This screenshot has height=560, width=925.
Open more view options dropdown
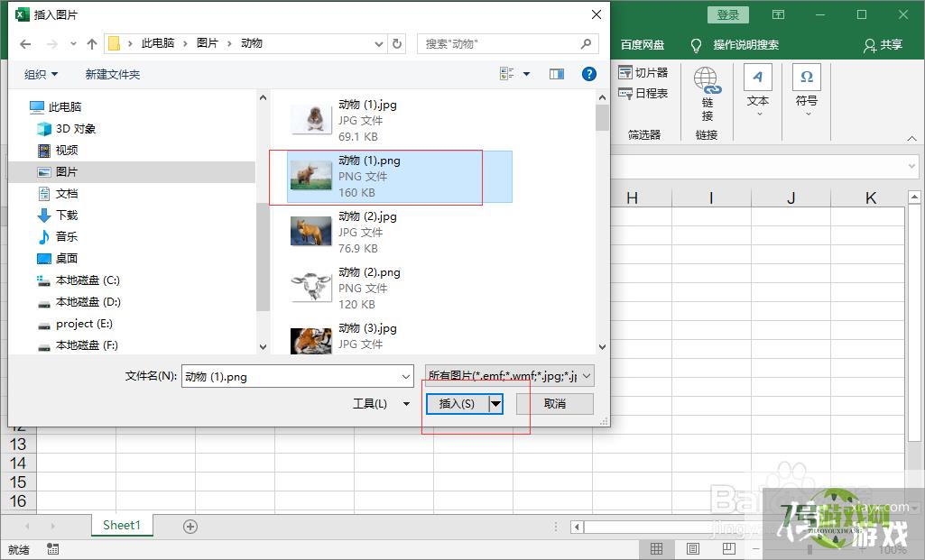click(x=526, y=74)
